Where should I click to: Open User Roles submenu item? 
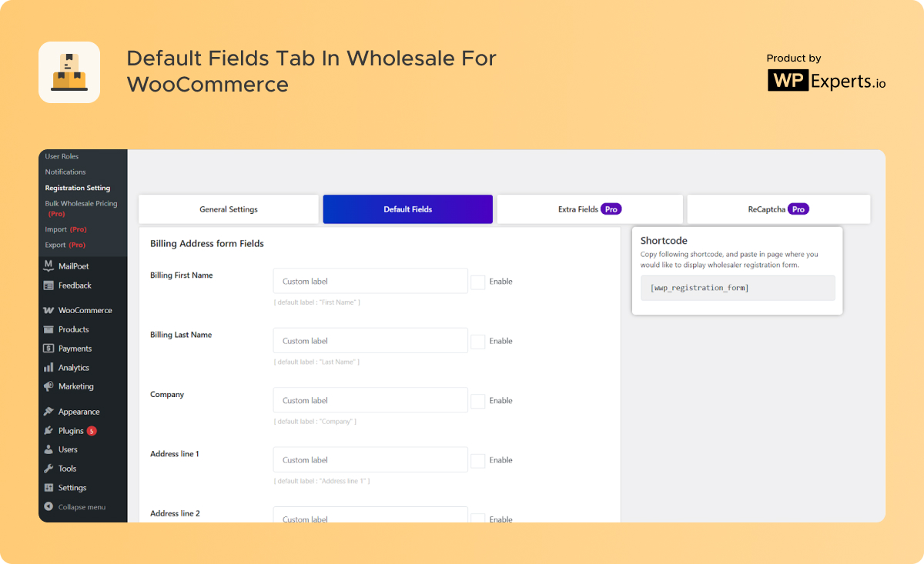(62, 156)
